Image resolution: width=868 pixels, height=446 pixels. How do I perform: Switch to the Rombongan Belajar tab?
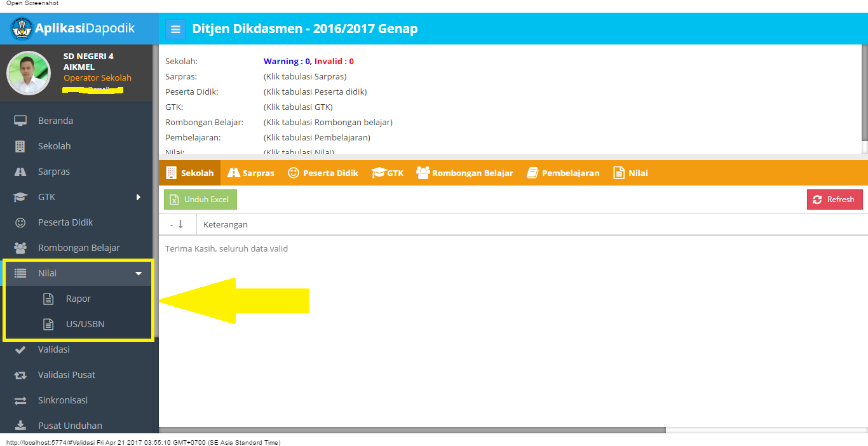465,173
